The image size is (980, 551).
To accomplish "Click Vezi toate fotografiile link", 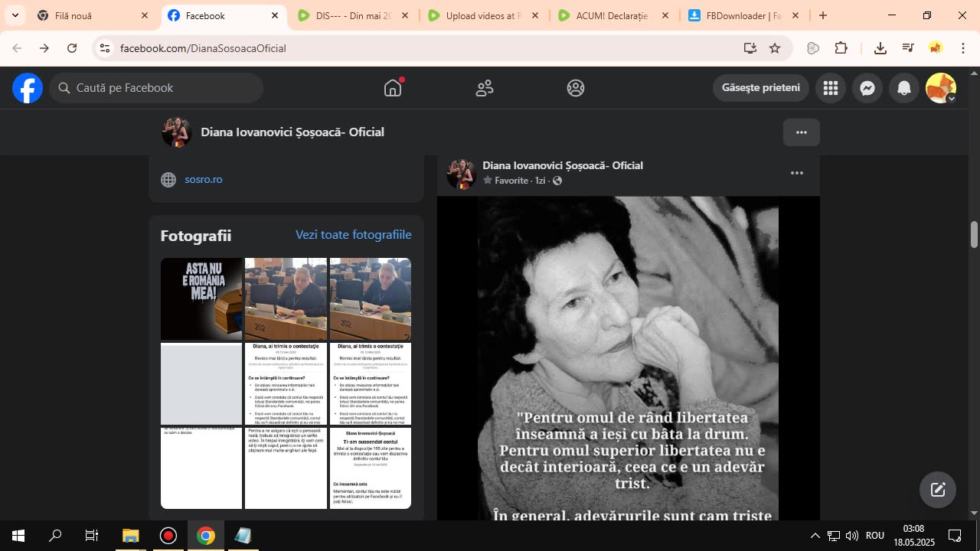I will (x=354, y=235).
